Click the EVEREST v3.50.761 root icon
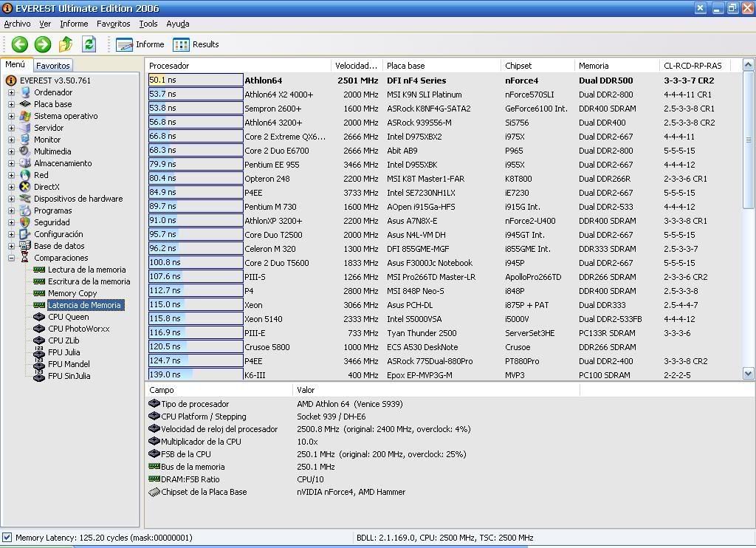This screenshot has width=756, height=548. [10, 81]
